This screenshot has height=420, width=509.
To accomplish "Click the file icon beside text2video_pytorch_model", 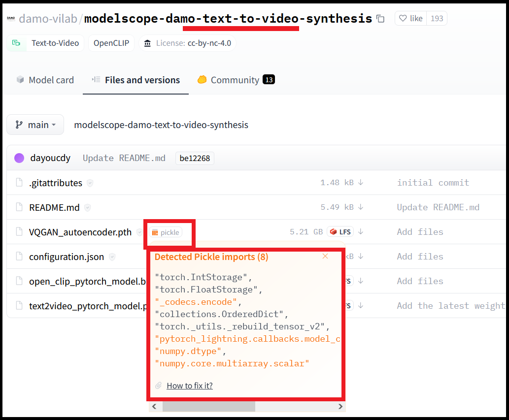I will [x=20, y=305].
